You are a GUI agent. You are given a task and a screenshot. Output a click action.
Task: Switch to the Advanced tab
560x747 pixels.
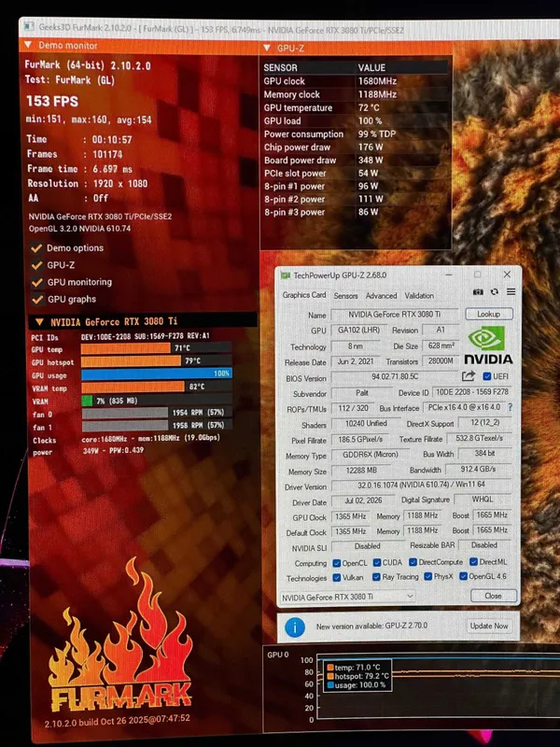381,296
